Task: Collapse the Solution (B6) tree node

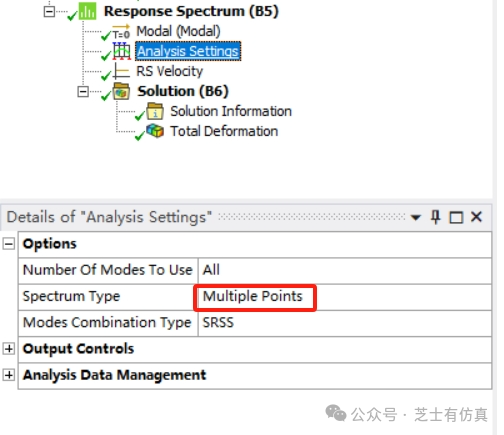Action: 83,92
